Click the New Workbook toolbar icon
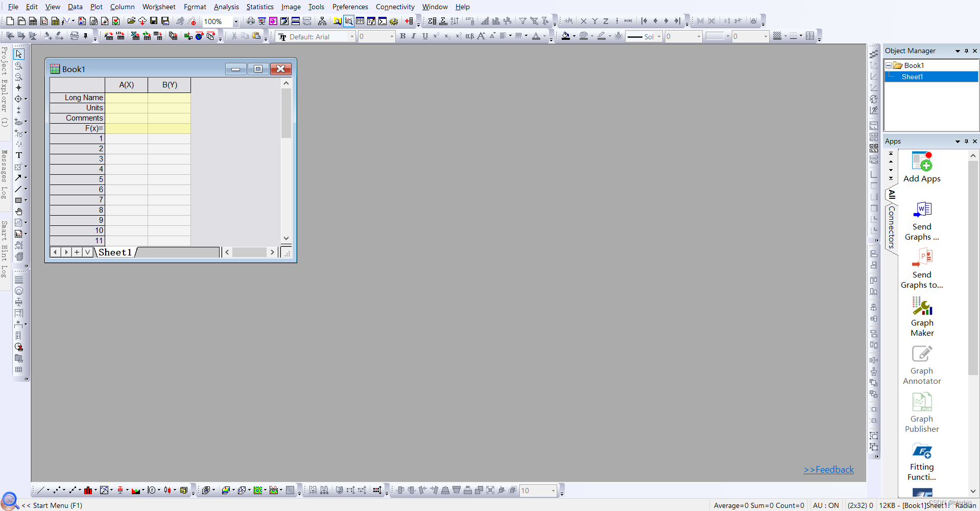The image size is (980, 511). (33, 21)
